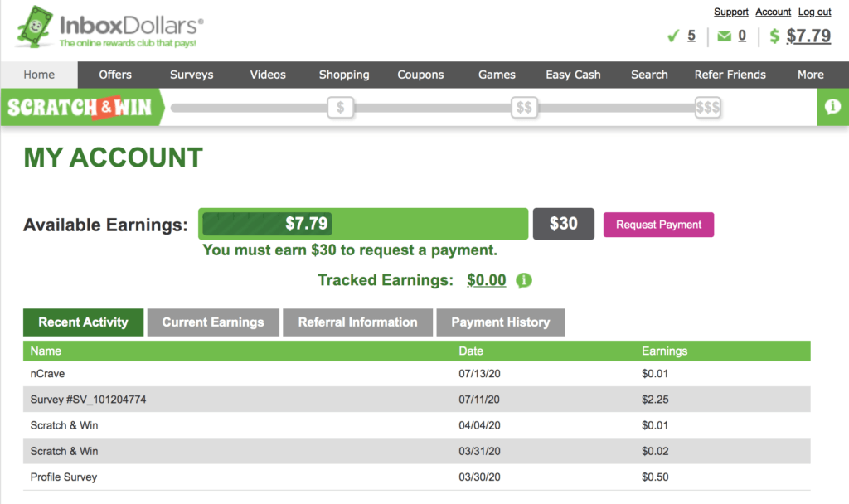Click the double dollar scratch marker
This screenshot has width=849, height=504.
click(524, 107)
